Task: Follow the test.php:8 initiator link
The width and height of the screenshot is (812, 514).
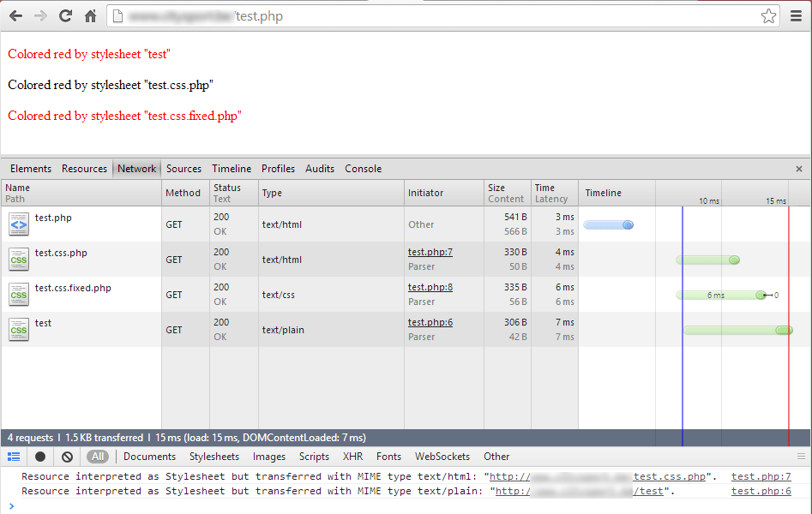Action: pos(430,287)
